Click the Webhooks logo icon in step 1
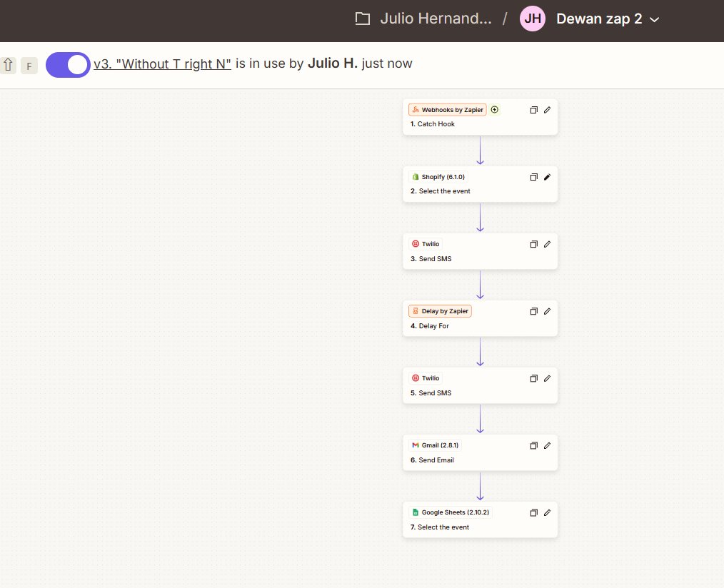 [416, 110]
